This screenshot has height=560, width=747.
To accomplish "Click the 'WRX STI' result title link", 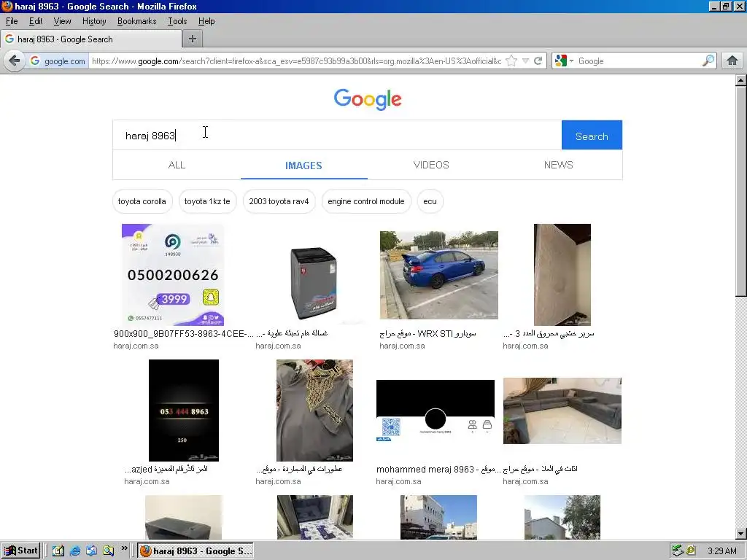I will coord(427,333).
